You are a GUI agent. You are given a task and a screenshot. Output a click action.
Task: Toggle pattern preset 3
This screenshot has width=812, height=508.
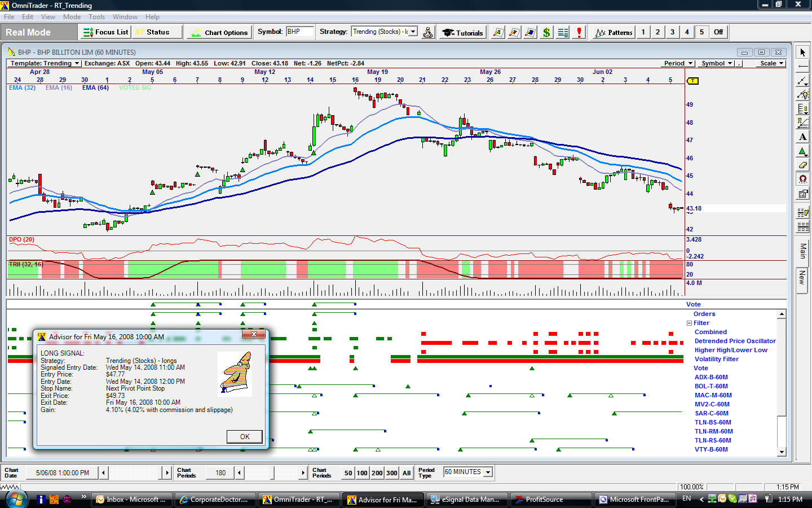point(672,32)
